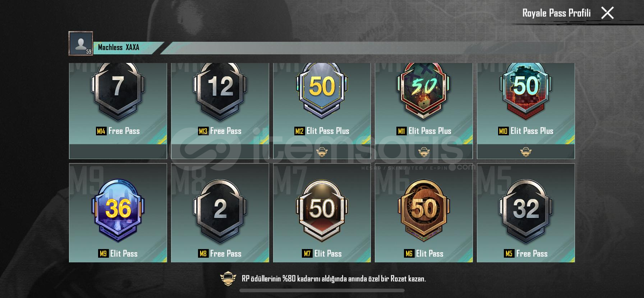Select the M8 Free Pass rank 2 badge

point(220,210)
